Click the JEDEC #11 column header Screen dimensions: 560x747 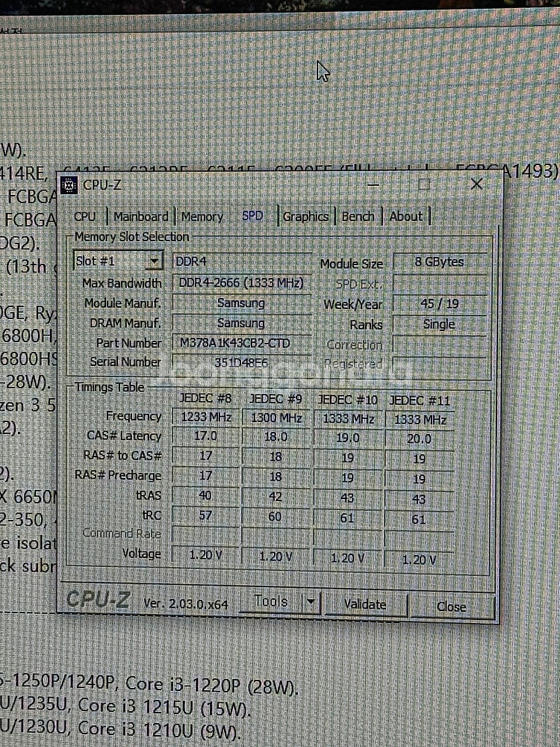419,400
